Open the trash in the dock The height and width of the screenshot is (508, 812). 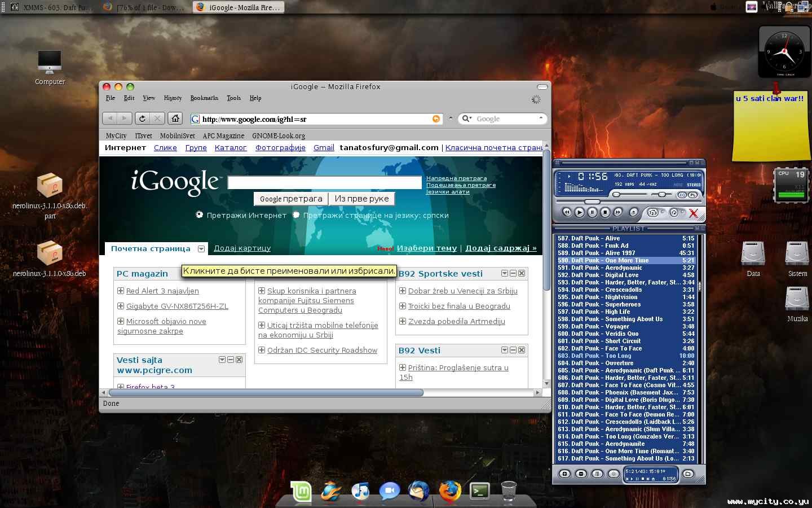[x=509, y=491]
